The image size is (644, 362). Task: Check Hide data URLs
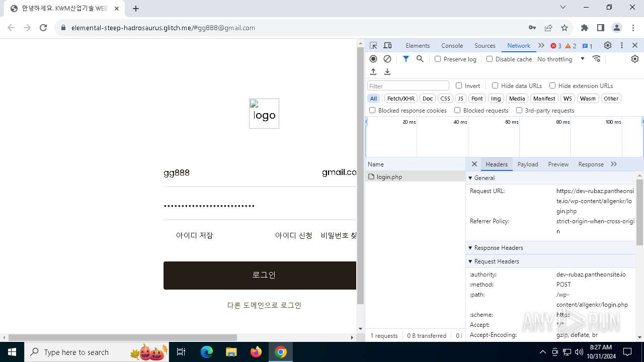tap(495, 85)
